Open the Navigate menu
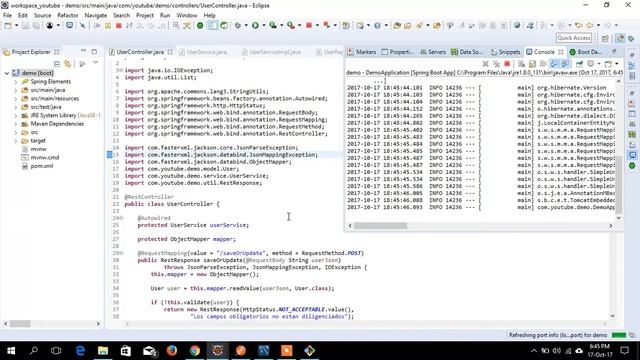 point(96,16)
